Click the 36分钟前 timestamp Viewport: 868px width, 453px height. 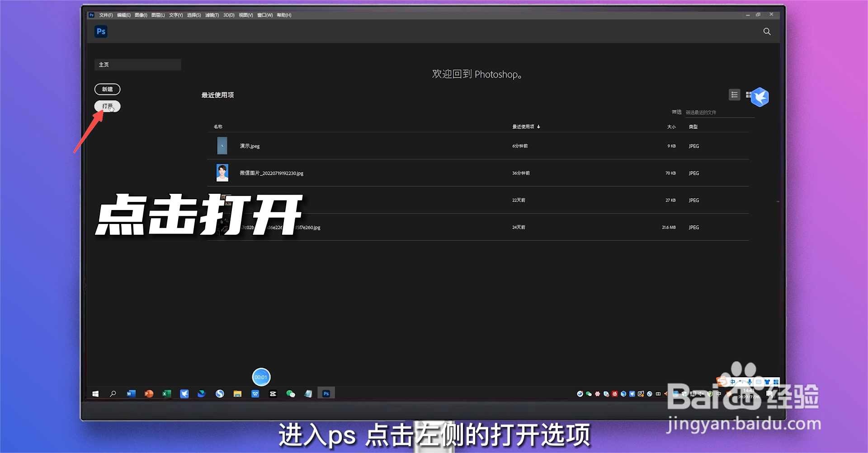(x=521, y=173)
